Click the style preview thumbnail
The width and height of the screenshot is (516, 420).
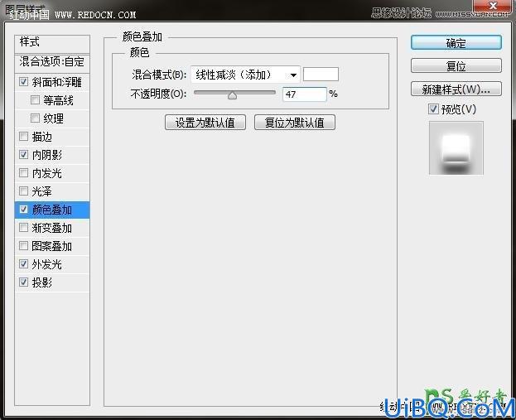point(456,147)
